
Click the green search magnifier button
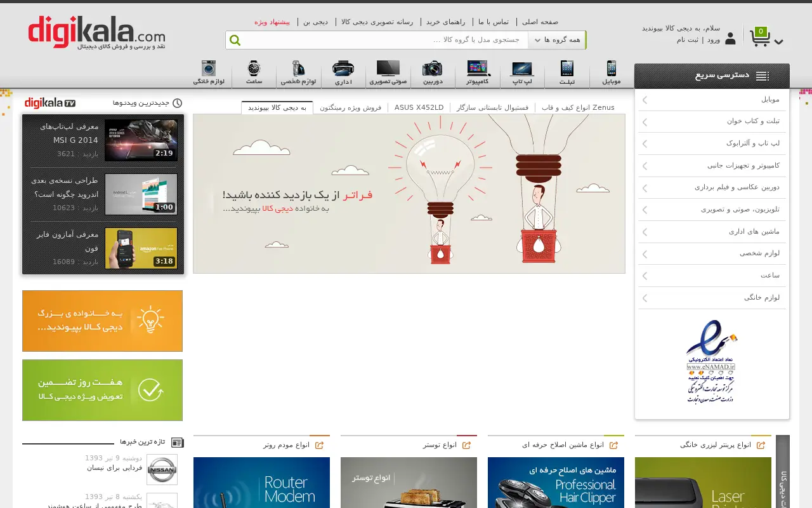tap(235, 41)
